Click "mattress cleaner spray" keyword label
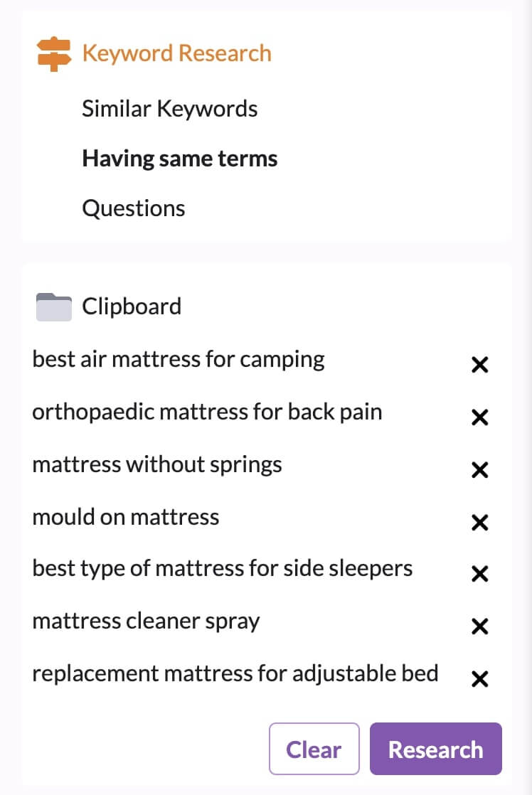 pyautogui.click(x=145, y=621)
